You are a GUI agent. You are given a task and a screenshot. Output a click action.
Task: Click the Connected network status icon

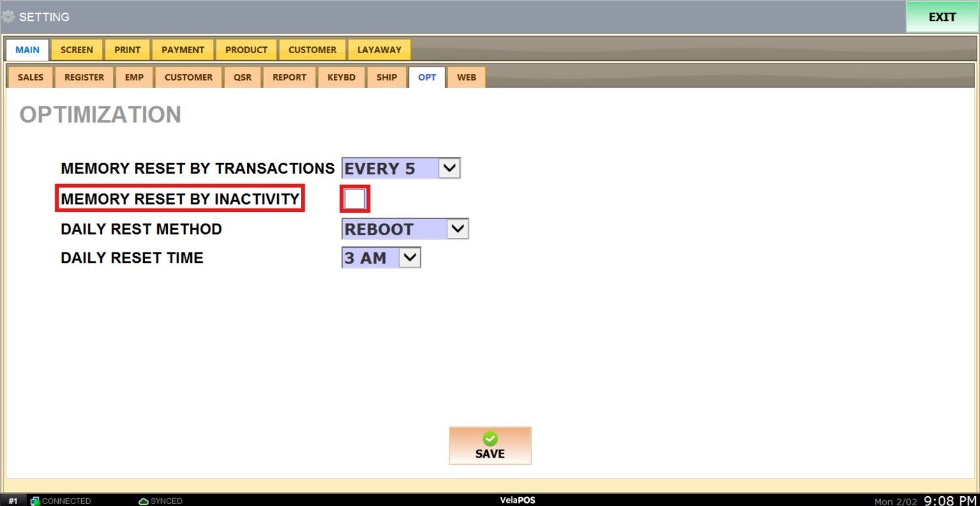point(35,501)
